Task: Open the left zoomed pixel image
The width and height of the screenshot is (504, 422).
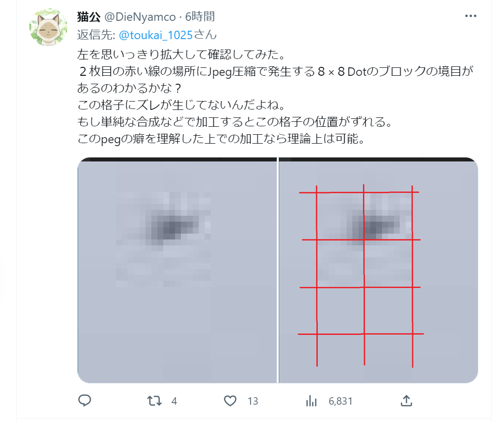Action: point(177,270)
